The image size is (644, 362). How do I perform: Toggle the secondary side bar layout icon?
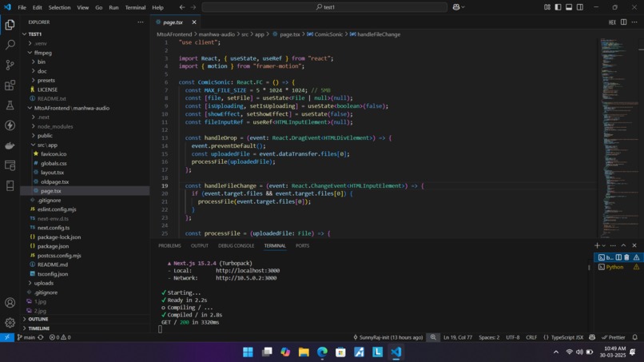click(580, 7)
